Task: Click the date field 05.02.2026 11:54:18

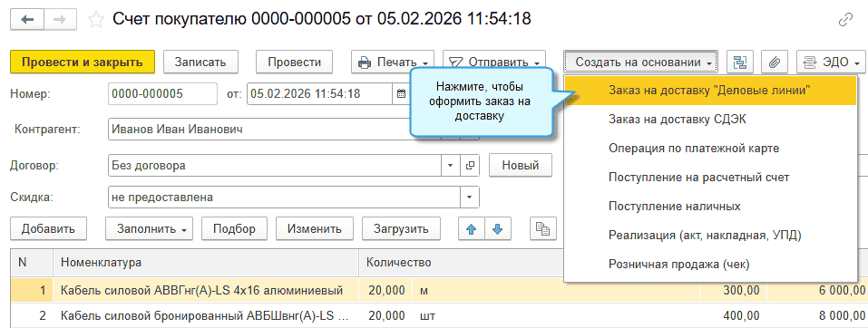Action: pos(320,93)
